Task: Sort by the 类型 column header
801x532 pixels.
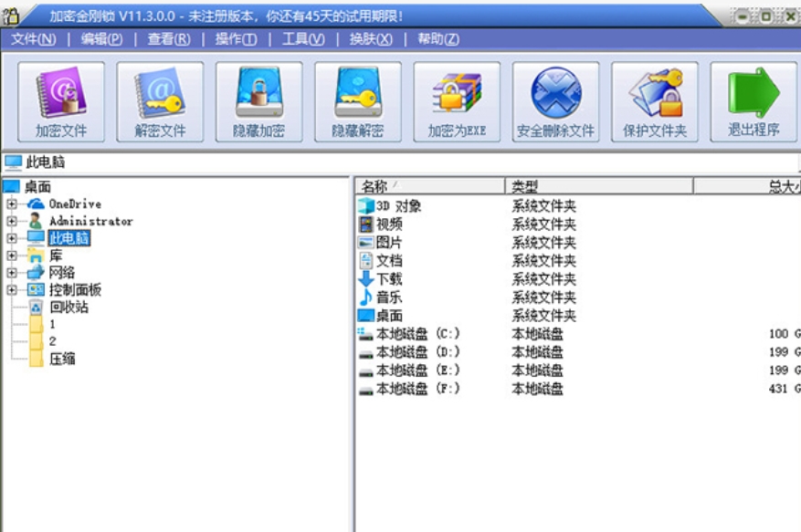Action: [x=599, y=186]
